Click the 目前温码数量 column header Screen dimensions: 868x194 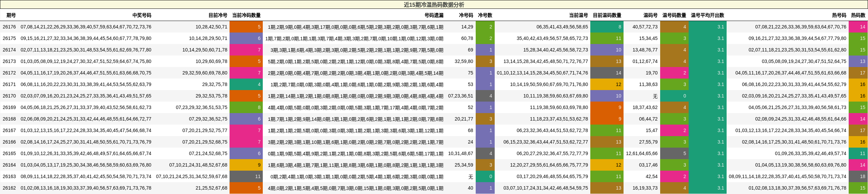point(607,15)
